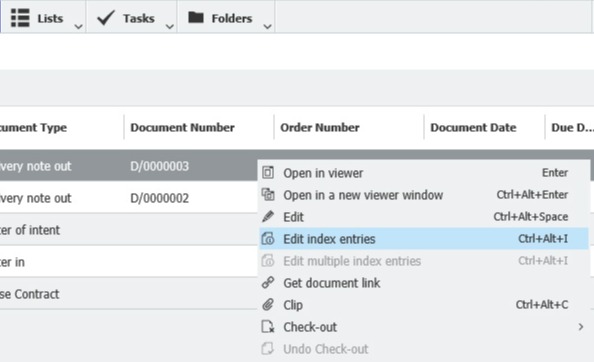Expand the Check-out submenu arrow
Screen dimensions: 594x362
tap(580, 327)
